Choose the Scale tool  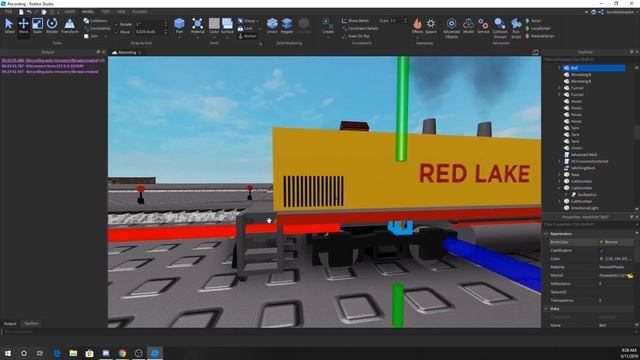pyautogui.click(x=38, y=26)
